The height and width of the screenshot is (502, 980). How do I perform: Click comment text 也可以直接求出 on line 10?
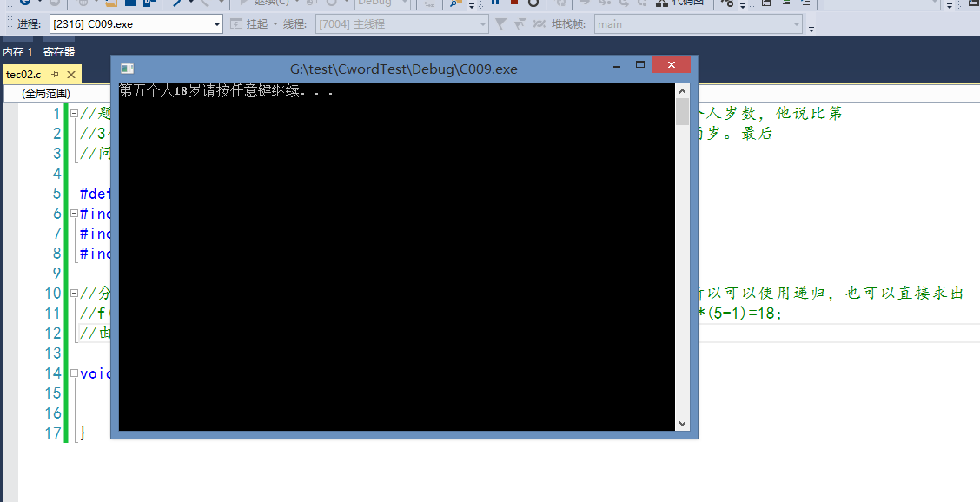click(904, 294)
